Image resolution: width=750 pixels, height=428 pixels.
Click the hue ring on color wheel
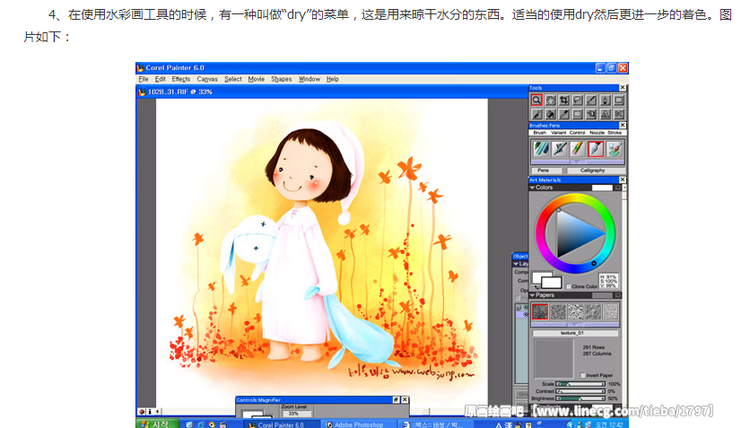(x=575, y=198)
